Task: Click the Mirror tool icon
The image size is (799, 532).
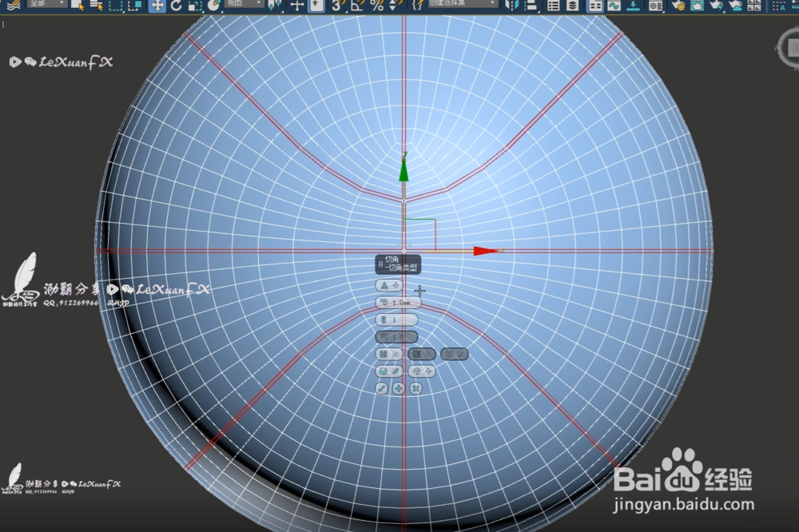Action: 511,6
